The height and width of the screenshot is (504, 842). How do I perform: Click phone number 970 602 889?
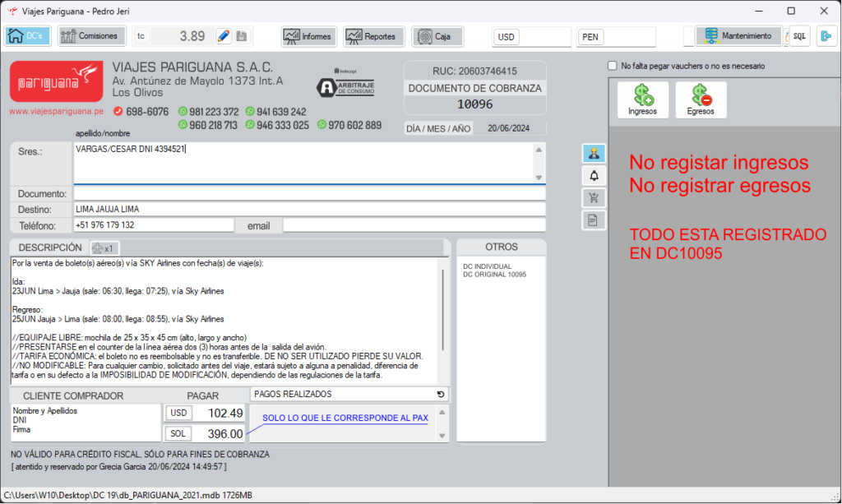(355, 125)
